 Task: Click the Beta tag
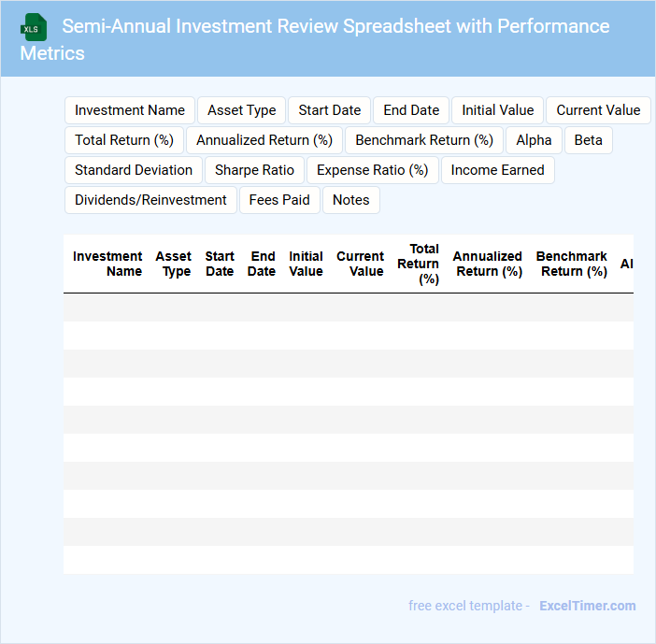(588, 140)
